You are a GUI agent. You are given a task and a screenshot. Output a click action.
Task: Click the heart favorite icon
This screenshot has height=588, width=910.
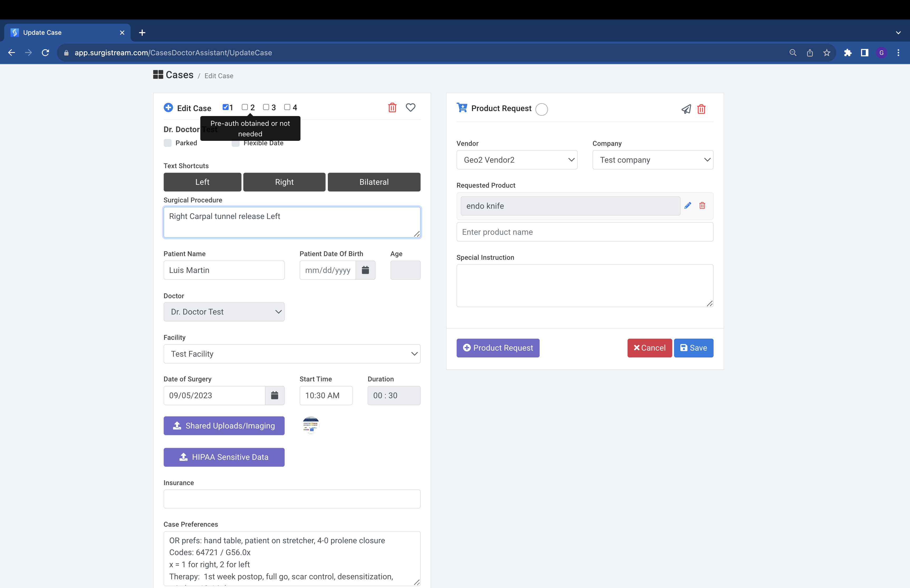click(411, 108)
